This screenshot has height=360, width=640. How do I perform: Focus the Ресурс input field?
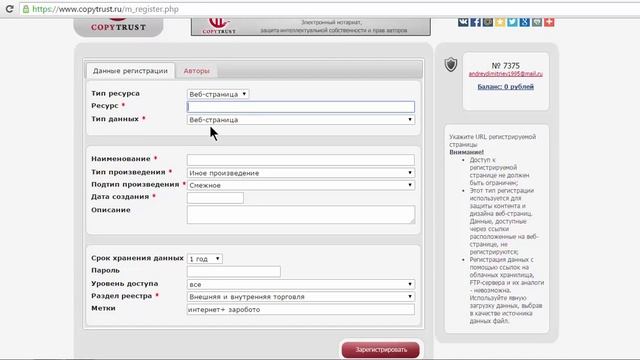click(301, 107)
